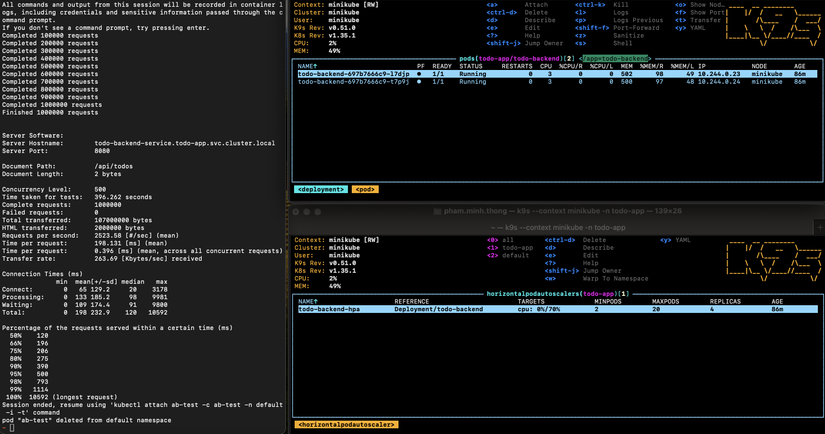Click the <ctrl-k> Kill hint
Screen dimensions: 825x434
tap(601, 5)
